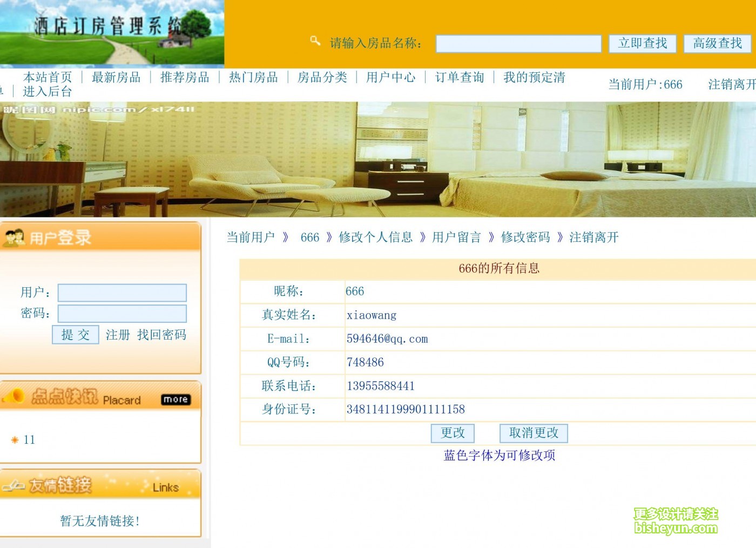Open 本站首页 from the navigation bar
Image resolution: width=756 pixels, height=548 pixels.
pyautogui.click(x=48, y=77)
